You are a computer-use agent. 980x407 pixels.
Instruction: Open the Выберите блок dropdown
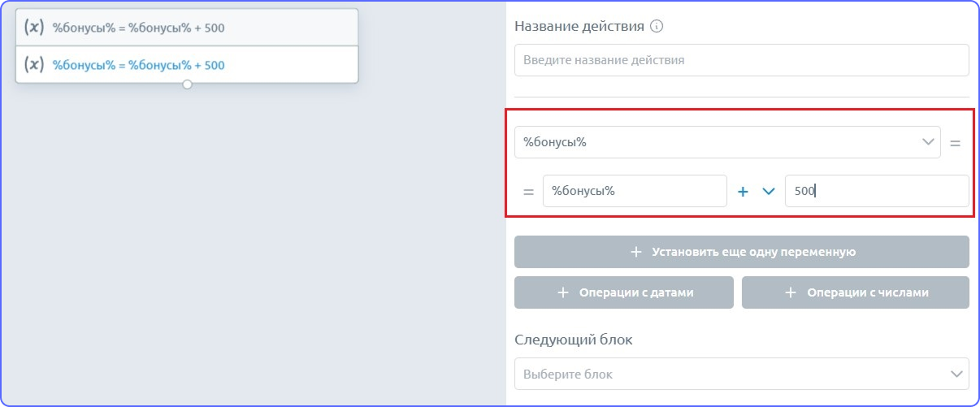coord(742,374)
